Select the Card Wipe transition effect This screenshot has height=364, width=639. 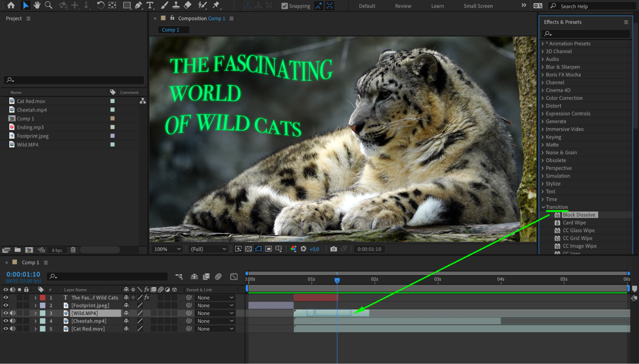tap(574, 223)
